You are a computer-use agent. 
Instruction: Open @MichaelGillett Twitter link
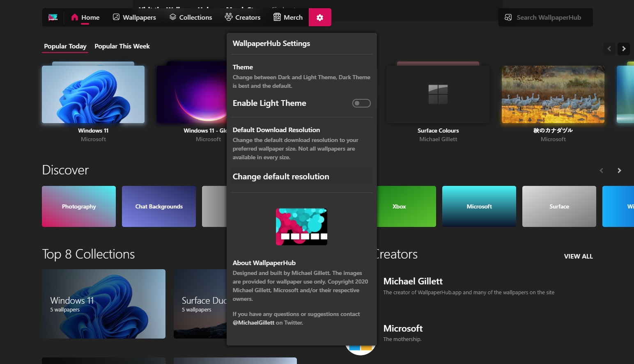coord(253,323)
